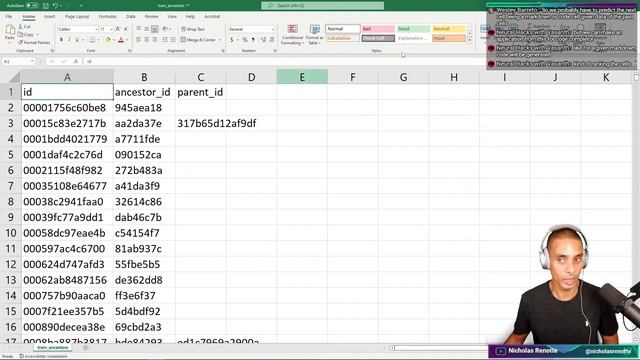Increase font size with the larger A icon
Image resolution: width=640 pixels, height=360 pixels.
(x=118, y=29)
